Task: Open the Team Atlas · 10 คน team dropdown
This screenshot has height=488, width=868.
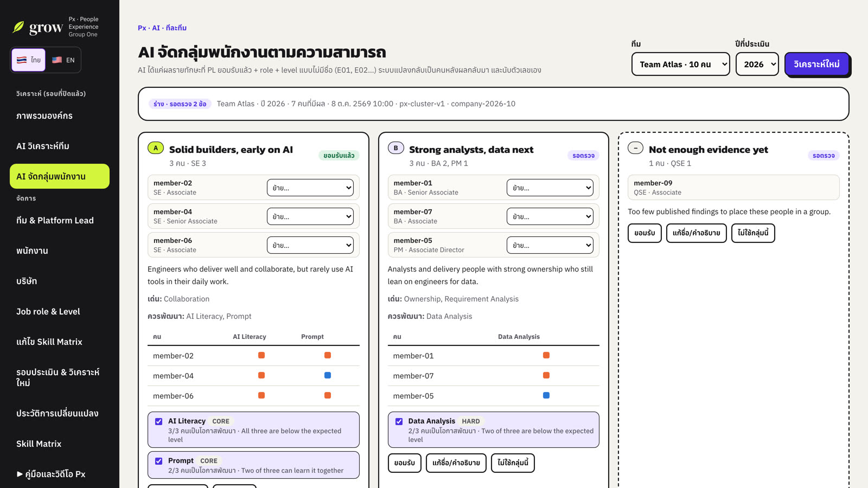Action: pyautogui.click(x=681, y=64)
